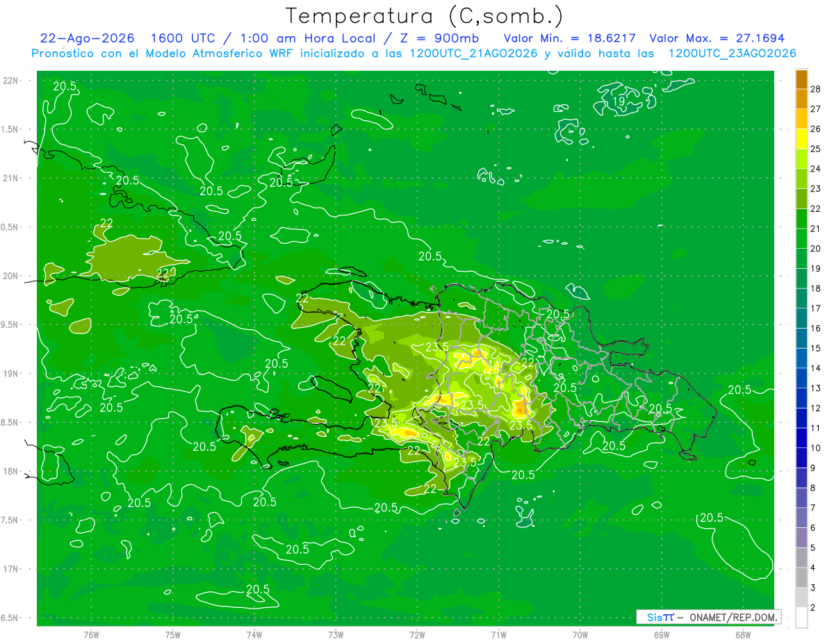Click the purple legend segment between 5 and 6
Screen dimensions: 834x644
point(801,538)
